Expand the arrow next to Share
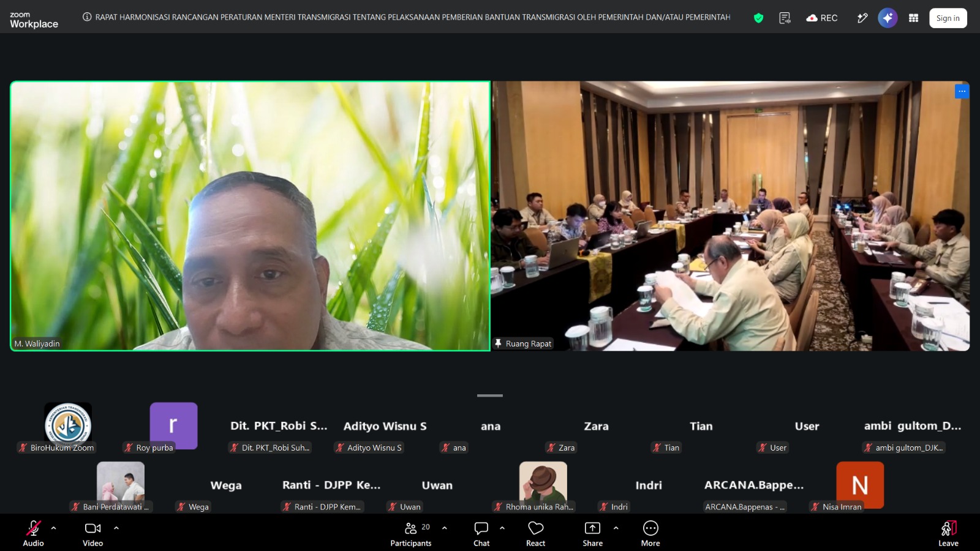The height and width of the screenshot is (551, 980). [616, 528]
